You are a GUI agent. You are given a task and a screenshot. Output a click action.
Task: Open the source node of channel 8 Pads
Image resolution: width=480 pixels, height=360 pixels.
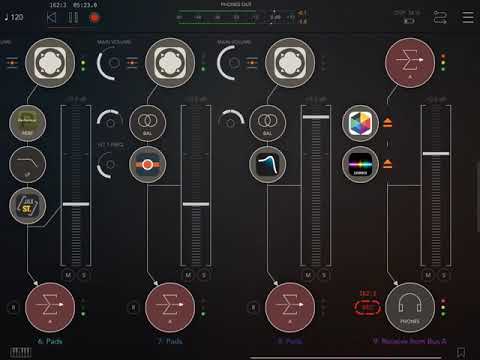click(x=290, y=63)
